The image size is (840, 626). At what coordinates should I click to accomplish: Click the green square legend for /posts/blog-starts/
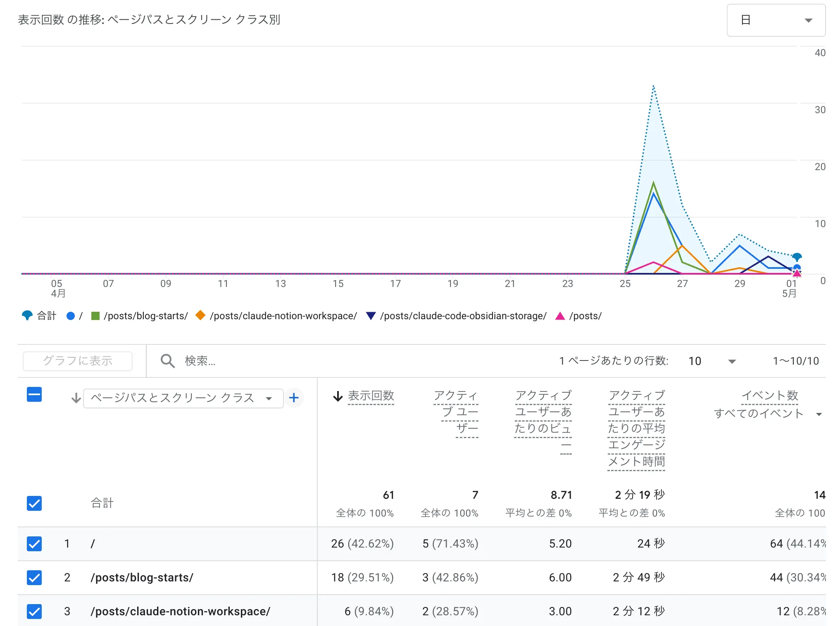[95, 316]
